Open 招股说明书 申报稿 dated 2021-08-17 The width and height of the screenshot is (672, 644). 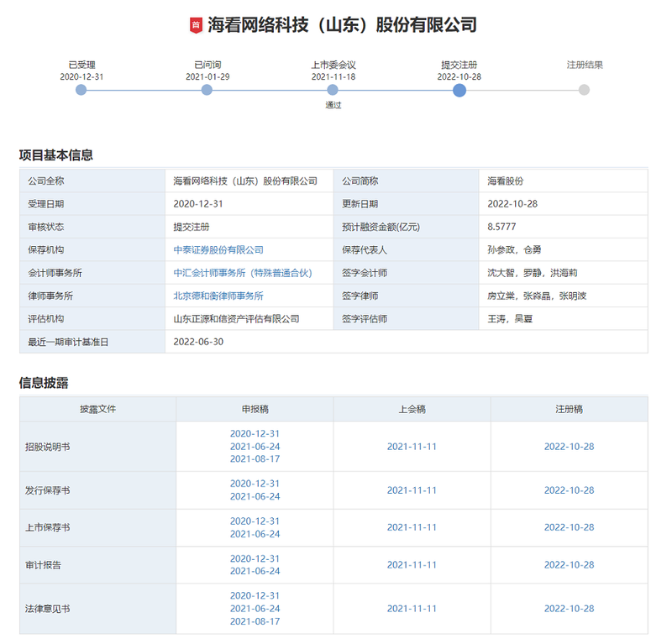click(255, 459)
